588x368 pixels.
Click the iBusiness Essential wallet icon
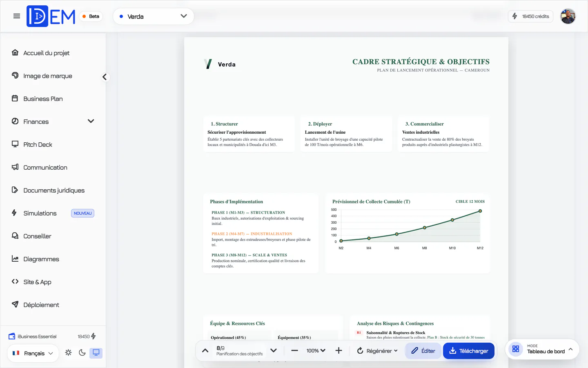pos(12,337)
